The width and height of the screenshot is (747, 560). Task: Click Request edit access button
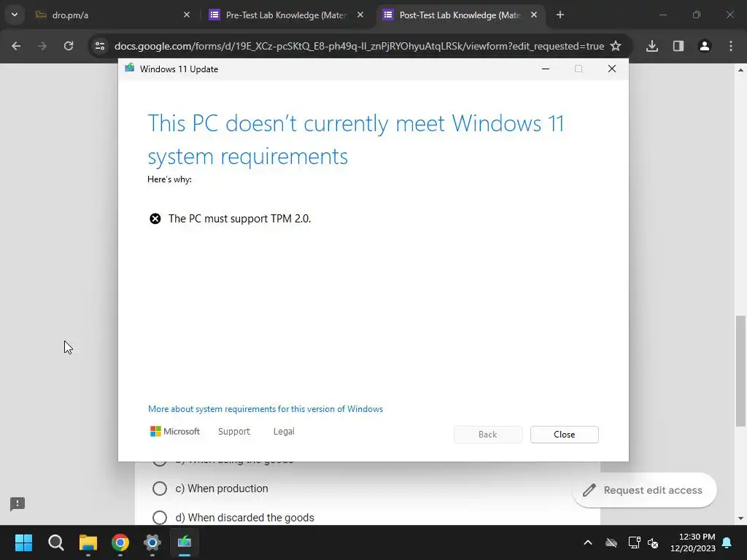pos(644,490)
